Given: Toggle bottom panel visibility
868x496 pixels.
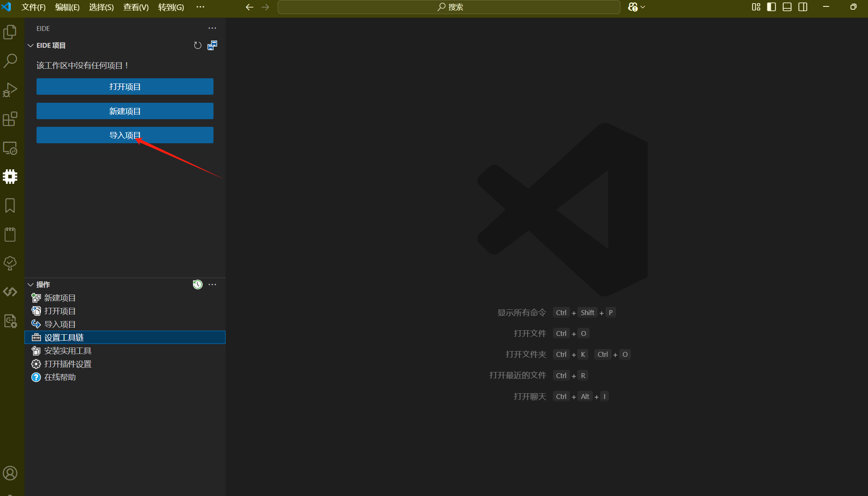Looking at the screenshot, I should click(787, 7).
